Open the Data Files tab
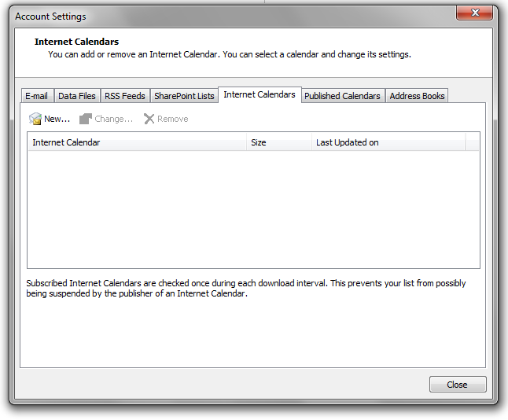Screen dimensions: 508x420 [77, 96]
